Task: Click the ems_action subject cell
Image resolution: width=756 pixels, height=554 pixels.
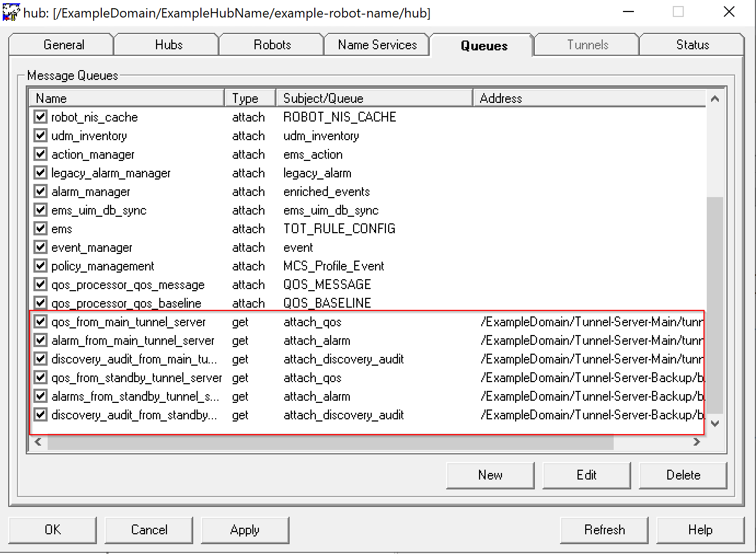Action: click(x=313, y=154)
